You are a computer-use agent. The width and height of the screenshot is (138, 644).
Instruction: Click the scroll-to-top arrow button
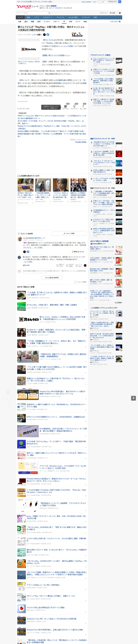133,398
